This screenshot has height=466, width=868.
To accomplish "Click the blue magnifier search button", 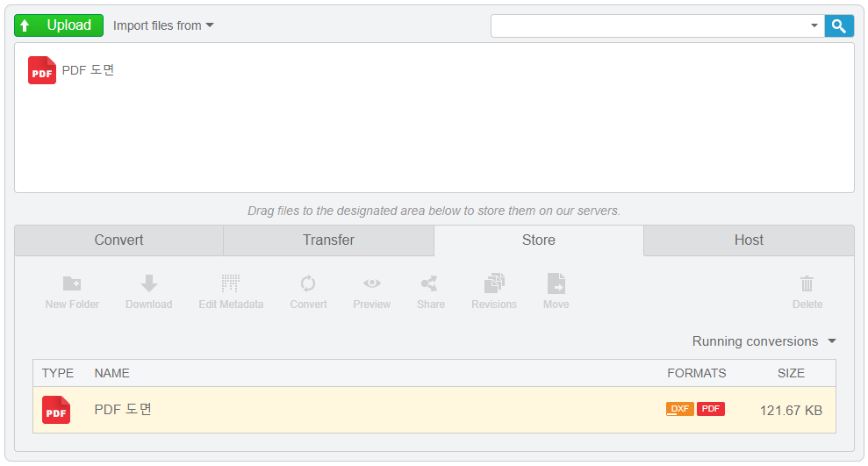I will (839, 26).
